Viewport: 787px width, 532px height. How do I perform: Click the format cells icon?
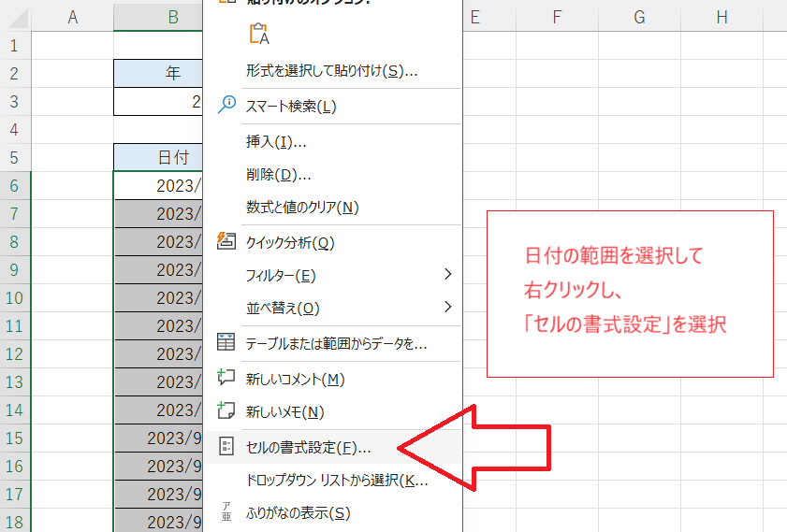(226, 446)
